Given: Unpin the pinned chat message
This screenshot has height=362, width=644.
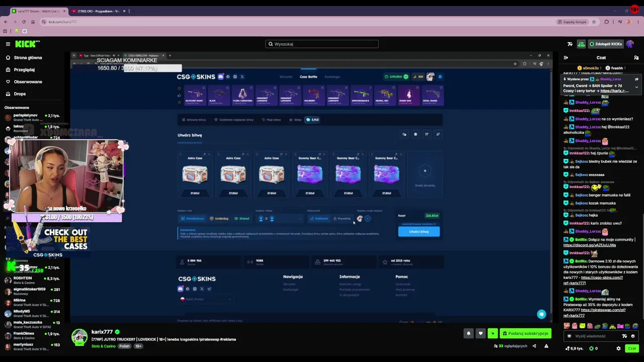Looking at the screenshot, I should click(x=636, y=79).
